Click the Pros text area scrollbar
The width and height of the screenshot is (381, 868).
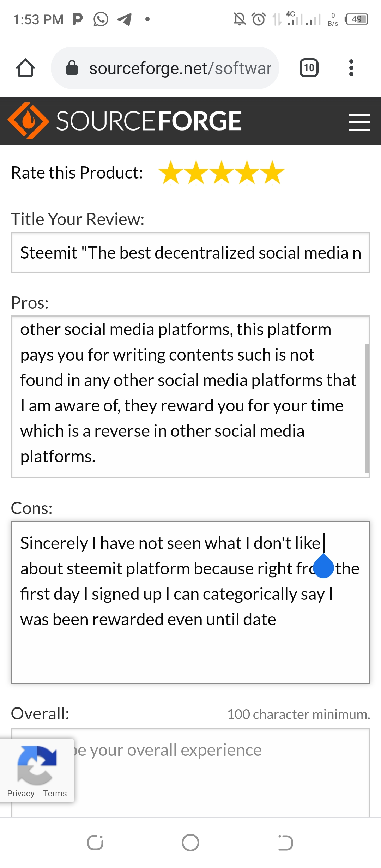tap(367, 408)
